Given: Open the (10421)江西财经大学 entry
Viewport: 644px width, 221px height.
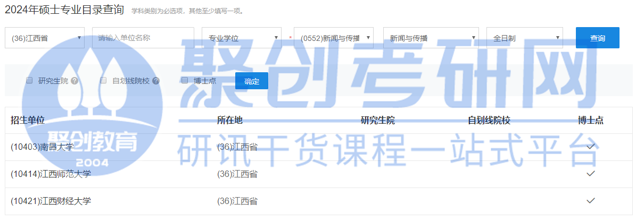Looking at the screenshot, I should (x=51, y=201).
